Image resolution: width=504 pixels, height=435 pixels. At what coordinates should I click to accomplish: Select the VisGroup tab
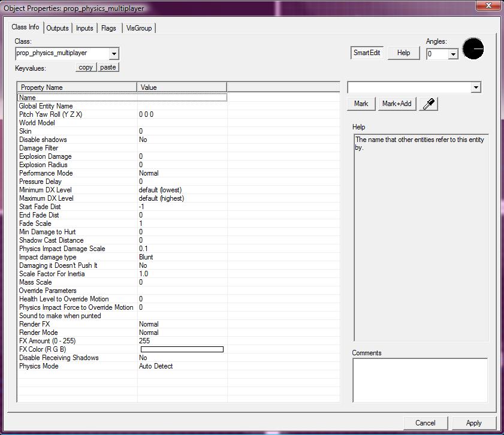point(139,28)
